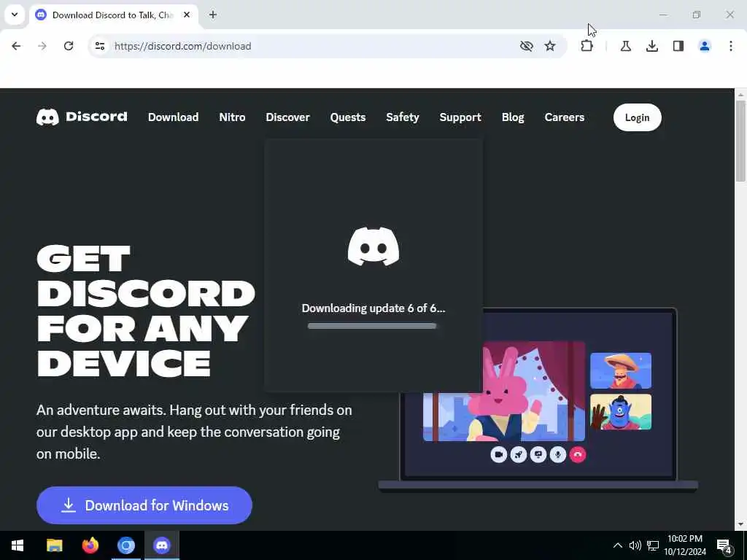
Task: Click the camera icon in laptop illustration
Action: tap(499, 455)
